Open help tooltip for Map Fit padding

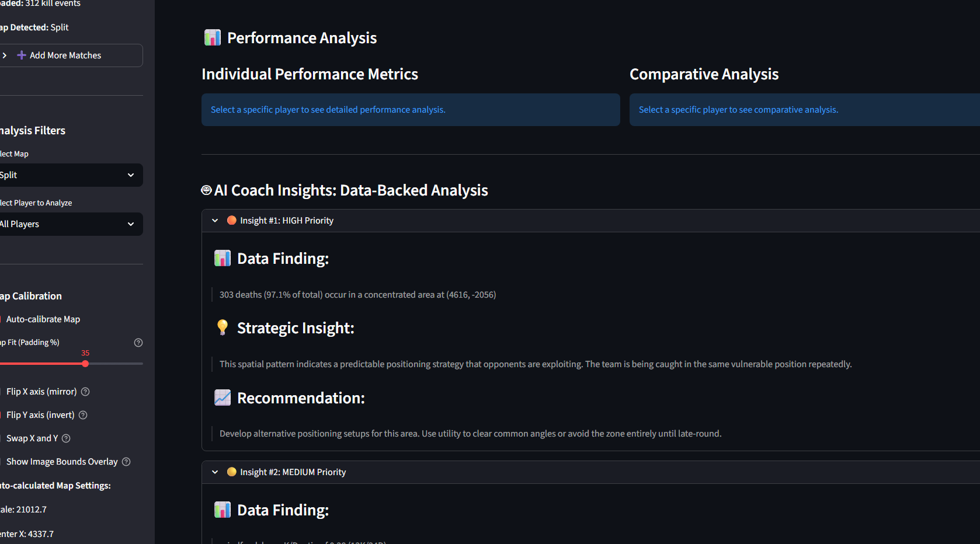point(138,343)
